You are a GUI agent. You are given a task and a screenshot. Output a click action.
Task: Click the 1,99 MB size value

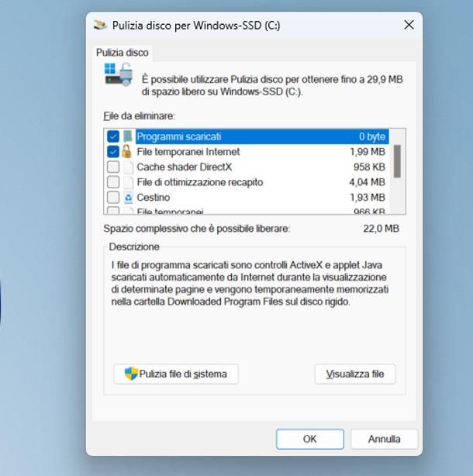coord(368,152)
